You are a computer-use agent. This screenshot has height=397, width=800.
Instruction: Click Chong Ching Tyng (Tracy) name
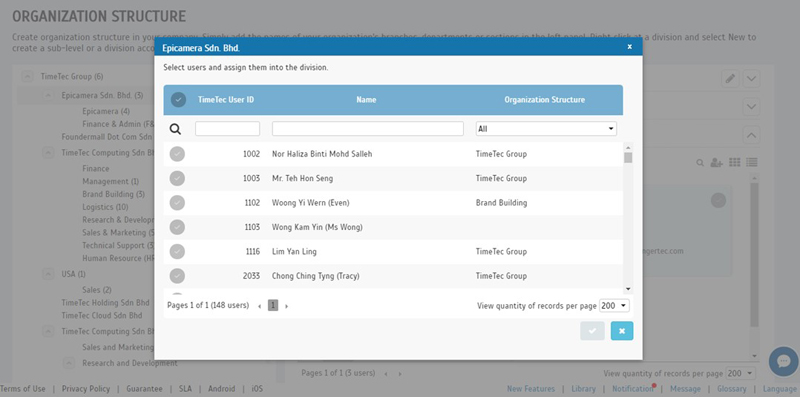tap(315, 276)
